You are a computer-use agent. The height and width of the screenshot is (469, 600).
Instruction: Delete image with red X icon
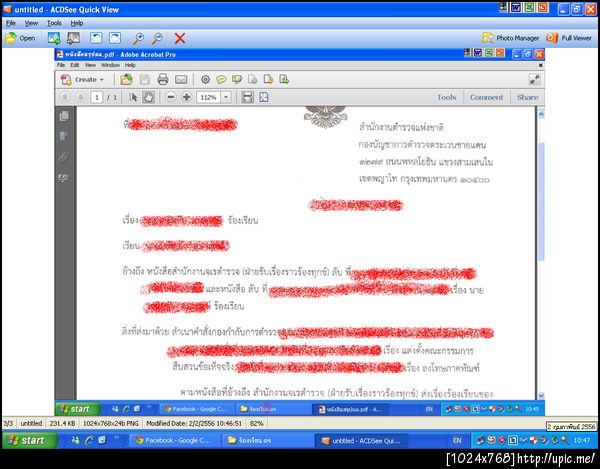[180, 38]
